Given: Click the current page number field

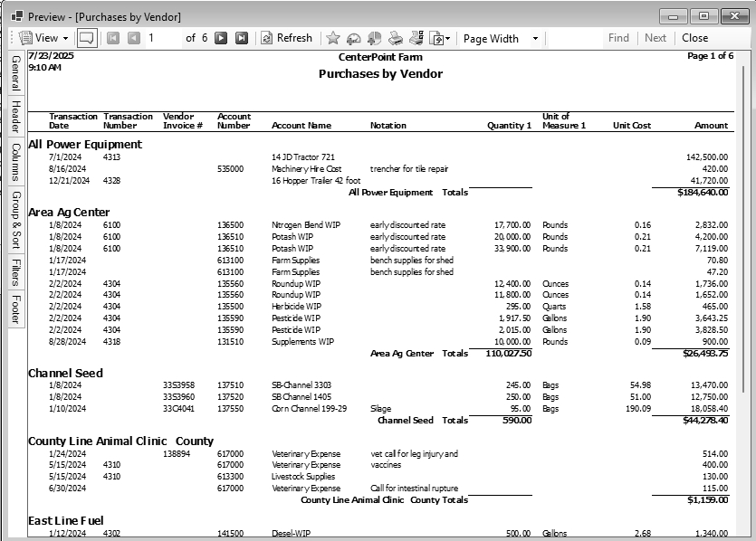Looking at the screenshot, I should [162, 38].
